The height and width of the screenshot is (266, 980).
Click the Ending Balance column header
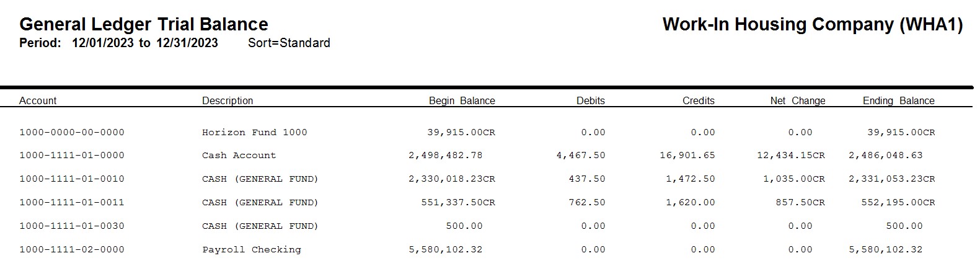[x=898, y=100]
